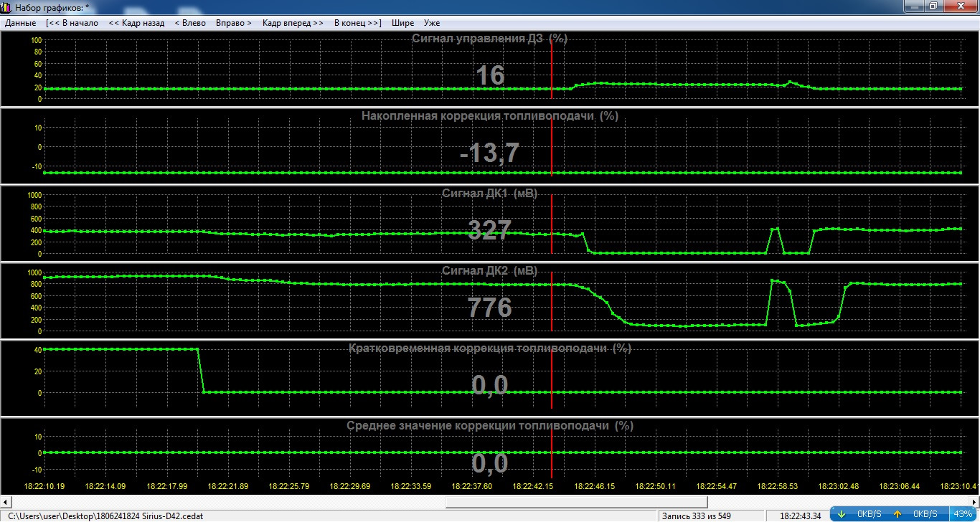Click the time axis label 18:23:06.44
Screen dimensions: 980x522
[x=900, y=486]
